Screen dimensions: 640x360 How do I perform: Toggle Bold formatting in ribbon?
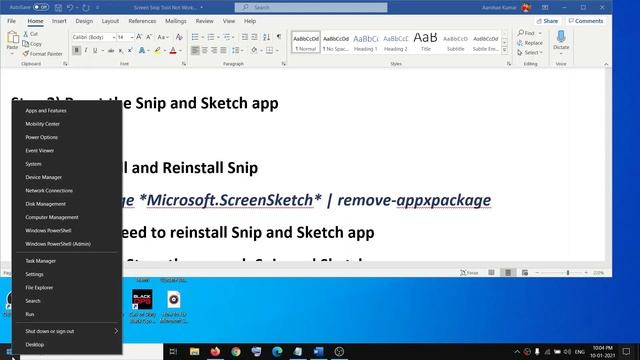pos(76,50)
